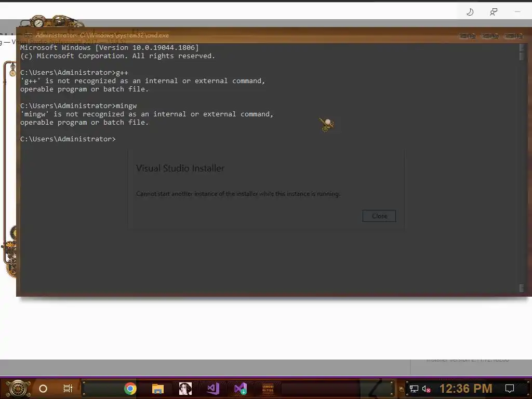Click the Microsoft Corporation copyright line
Viewport: 532px width, 399px height.
tap(118, 56)
